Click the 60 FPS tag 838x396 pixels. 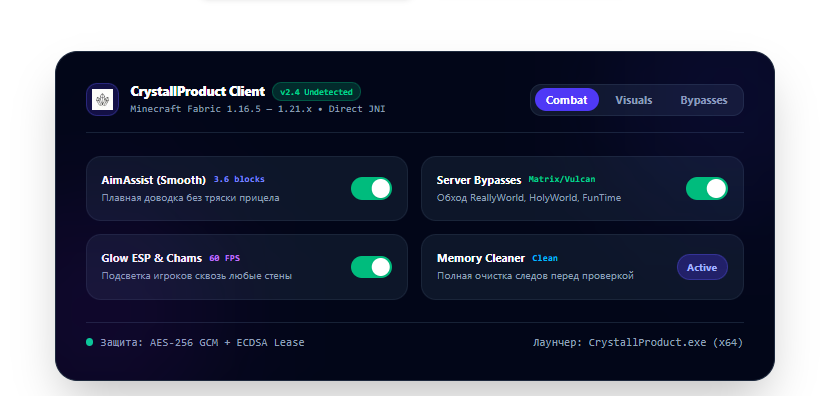[224, 258]
